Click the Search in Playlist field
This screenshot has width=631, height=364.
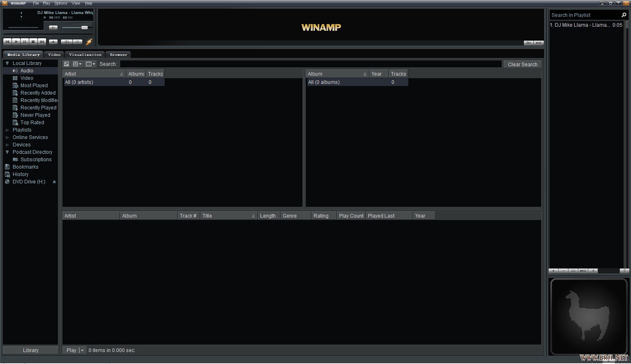click(584, 15)
